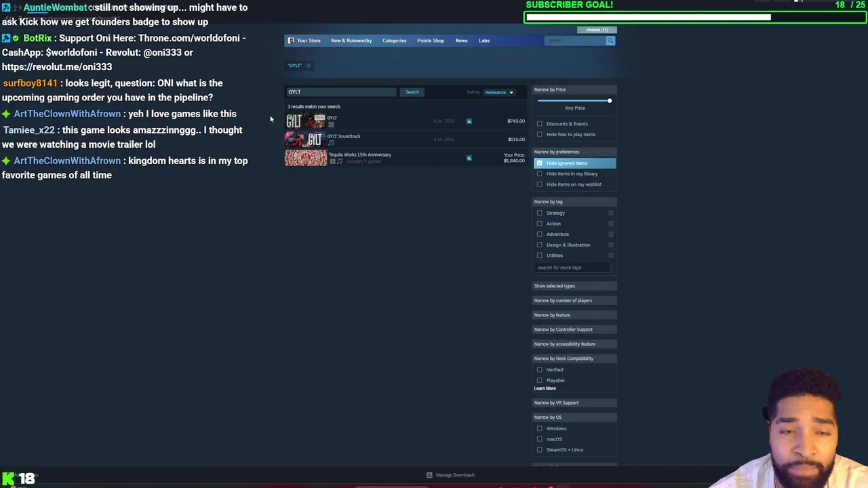Click the Search button next to GYLT field
Image resolution: width=868 pixels, height=488 pixels.
click(412, 92)
